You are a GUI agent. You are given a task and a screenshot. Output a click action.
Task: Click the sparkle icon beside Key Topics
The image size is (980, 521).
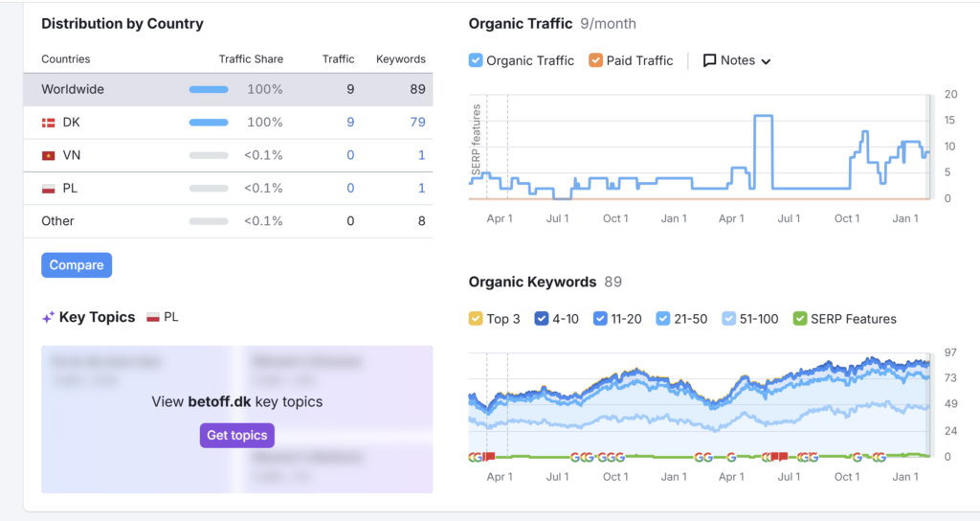tap(48, 317)
